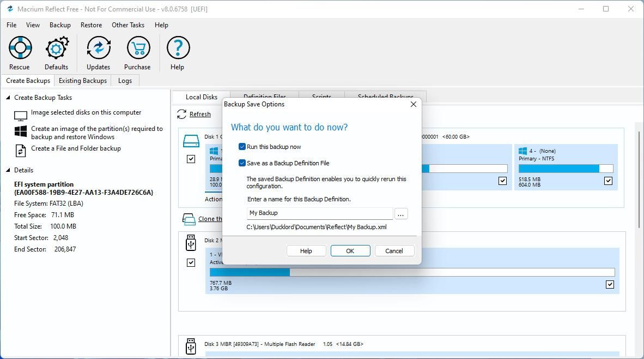
Task: Click Image selected disks on this computer
Action: coord(86,112)
